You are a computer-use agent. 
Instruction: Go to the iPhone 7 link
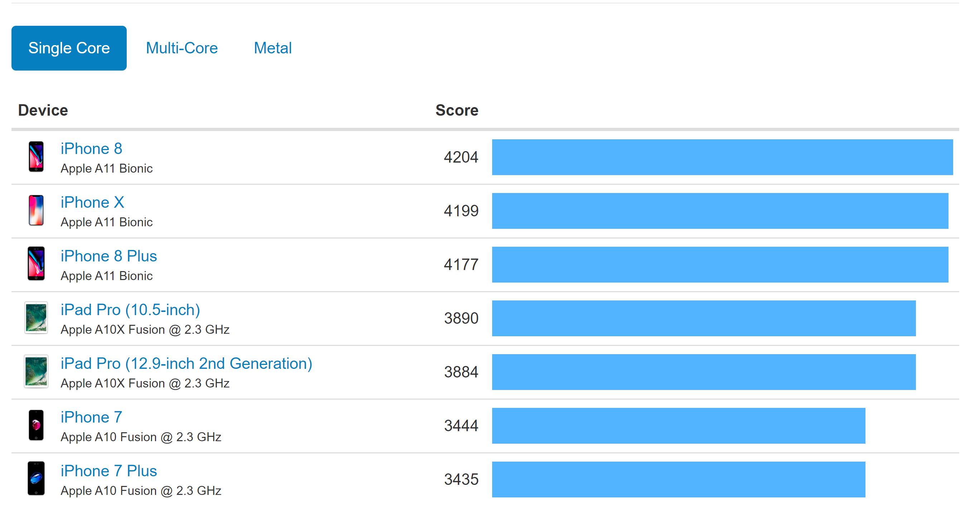(x=91, y=417)
